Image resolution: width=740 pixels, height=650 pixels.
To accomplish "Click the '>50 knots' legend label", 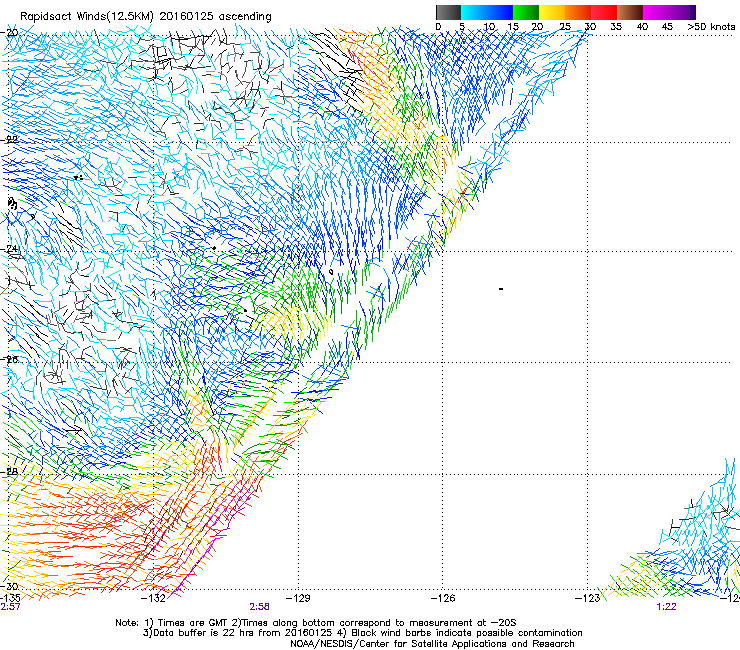I will point(711,27).
